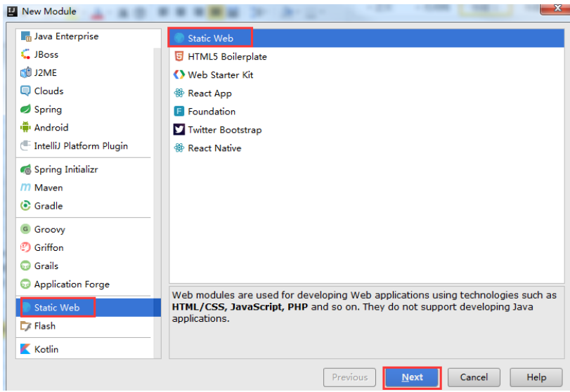Click the Static Web globe icon in right panel
The height and width of the screenshot is (392, 570).
point(179,38)
